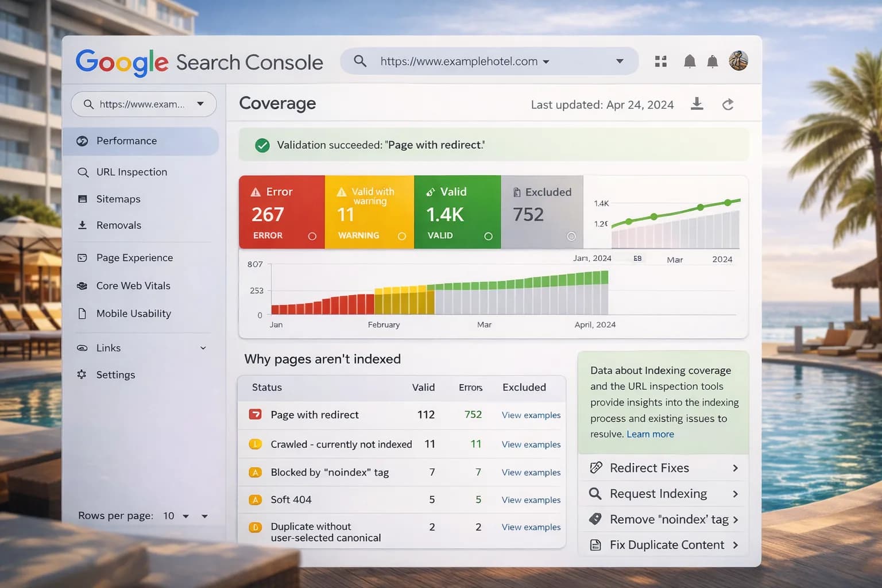Expand the Links section chevron
The image size is (882, 588).
pos(203,348)
